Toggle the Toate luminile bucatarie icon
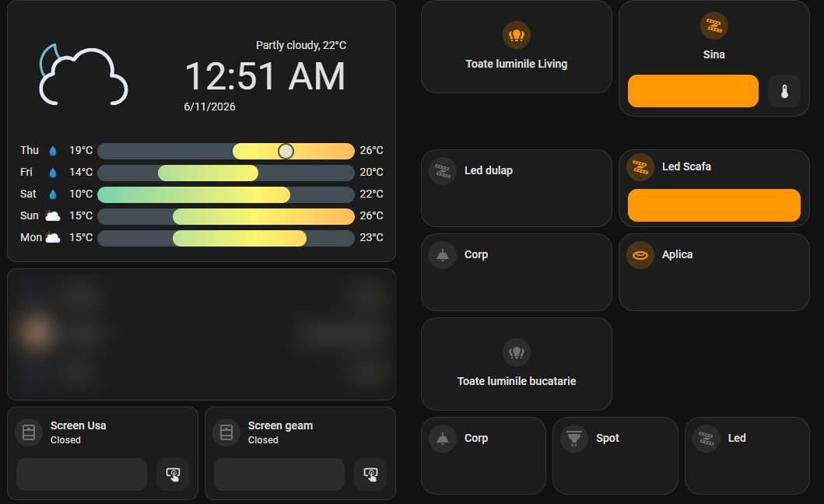Screen dimensions: 824x504 tap(516, 352)
